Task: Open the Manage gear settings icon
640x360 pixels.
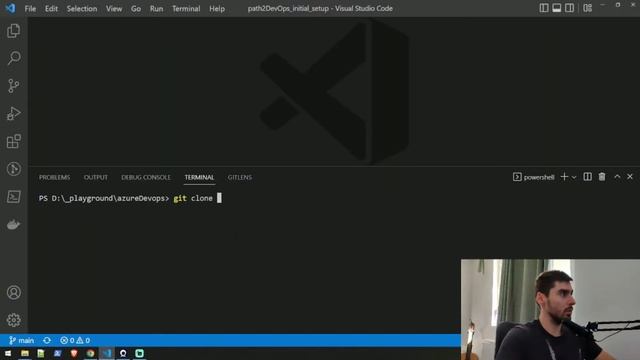Action: tap(13, 320)
